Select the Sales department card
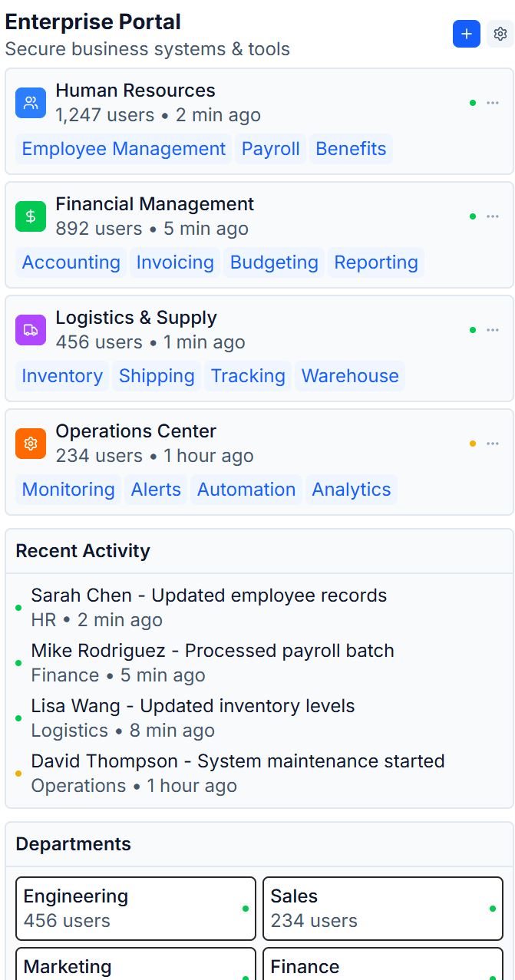The height and width of the screenshot is (980, 515). coord(383,909)
